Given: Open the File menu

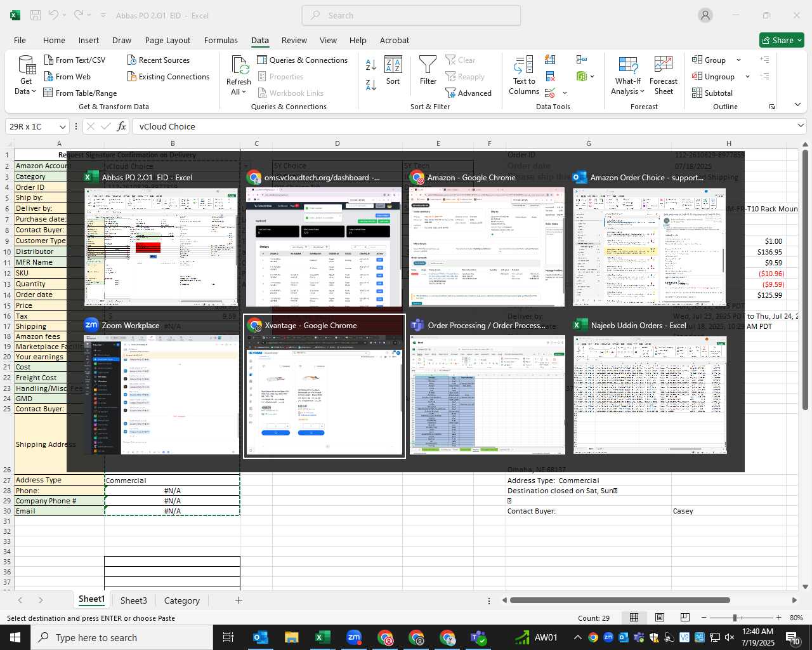Looking at the screenshot, I should click(20, 40).
